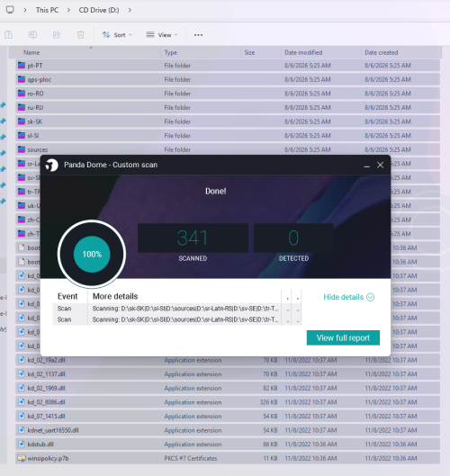Image resolution: width=450 pixels, height=476 pixels.
Task: Click the 0 detected counter
Action: point(293,238)
